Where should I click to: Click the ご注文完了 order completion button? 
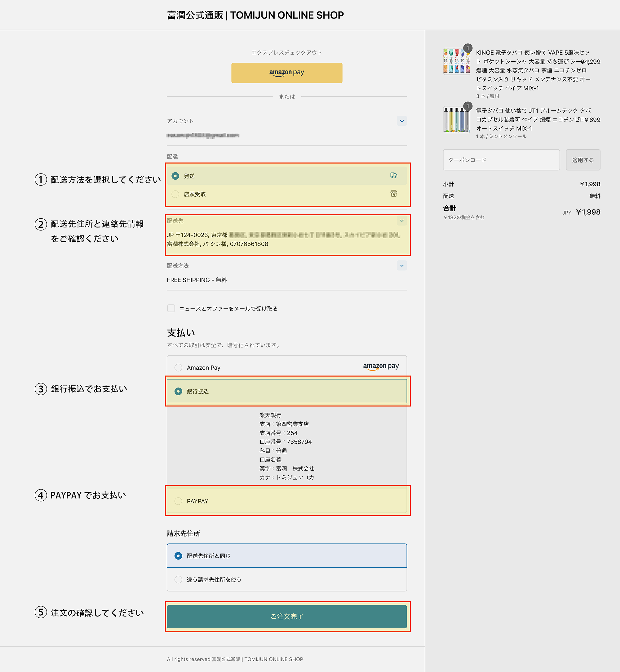coord(286,616)
